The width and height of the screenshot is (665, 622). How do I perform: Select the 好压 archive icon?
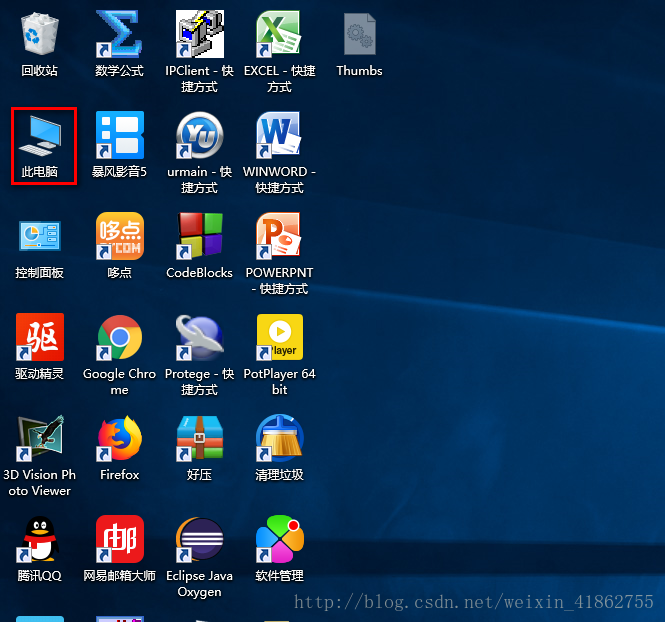(200, 438)
